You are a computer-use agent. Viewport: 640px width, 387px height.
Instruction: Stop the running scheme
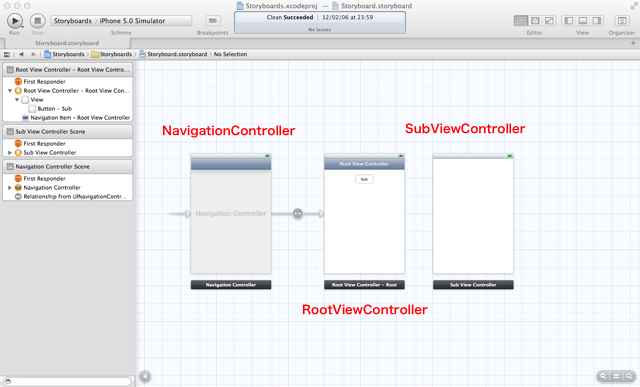[x=38, y=20]
